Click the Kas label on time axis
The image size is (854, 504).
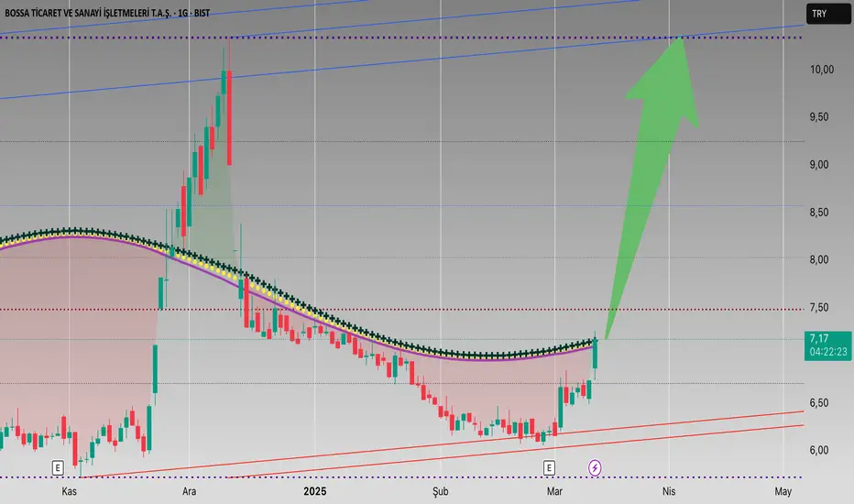[x=69, y=491]
